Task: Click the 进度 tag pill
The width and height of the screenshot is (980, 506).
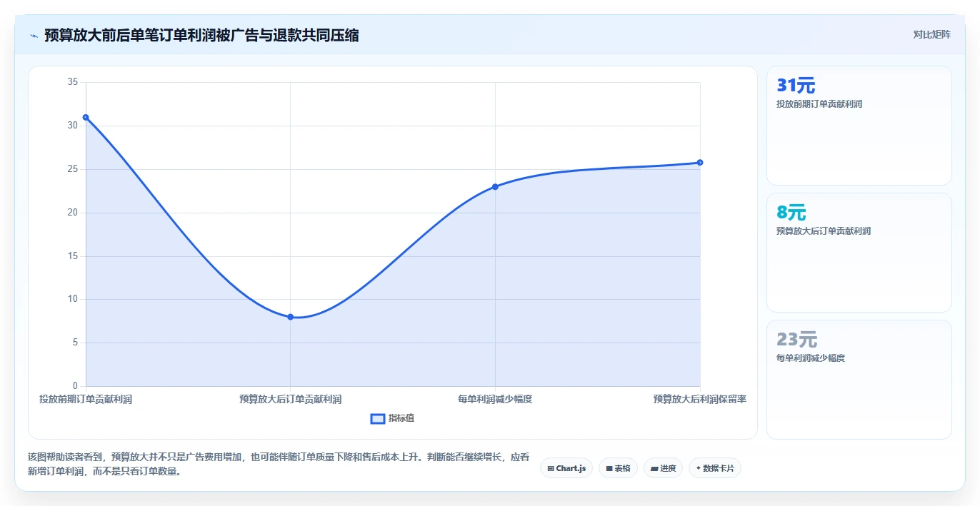Action: click(663, 468)
